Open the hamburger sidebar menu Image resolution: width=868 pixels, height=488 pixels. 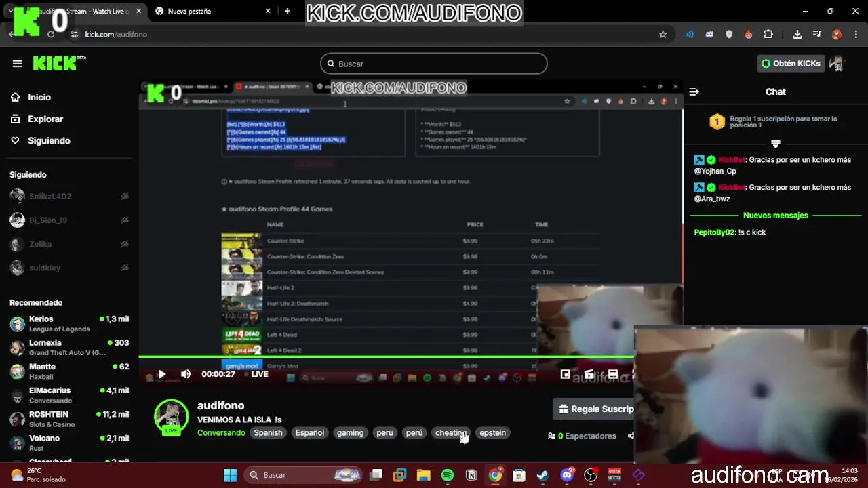pos(17,64)
